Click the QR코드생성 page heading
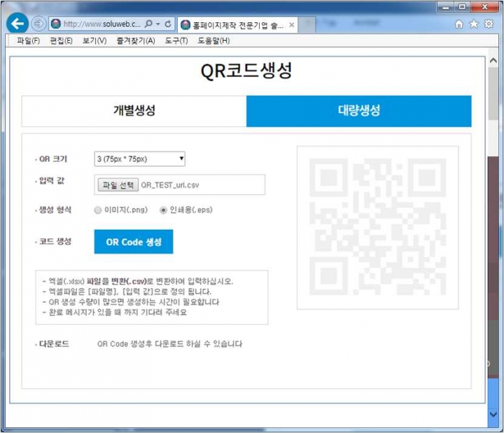This screenshot has width=504, height=433. coord(246,71)
